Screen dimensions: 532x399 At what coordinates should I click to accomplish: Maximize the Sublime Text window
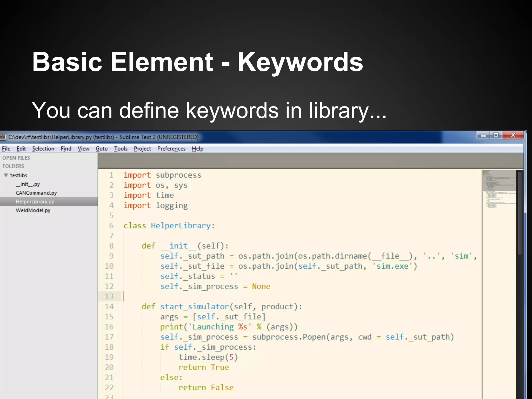(x=496, y=135)
